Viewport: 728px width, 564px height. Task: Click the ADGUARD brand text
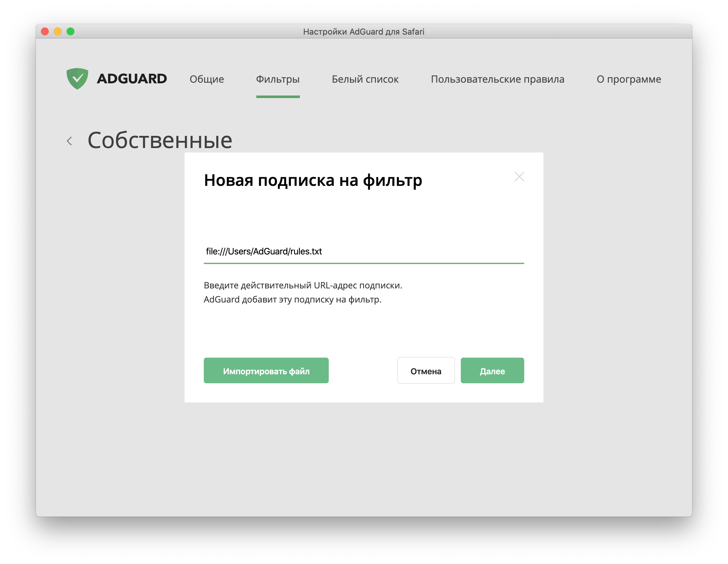pos(132,79)
